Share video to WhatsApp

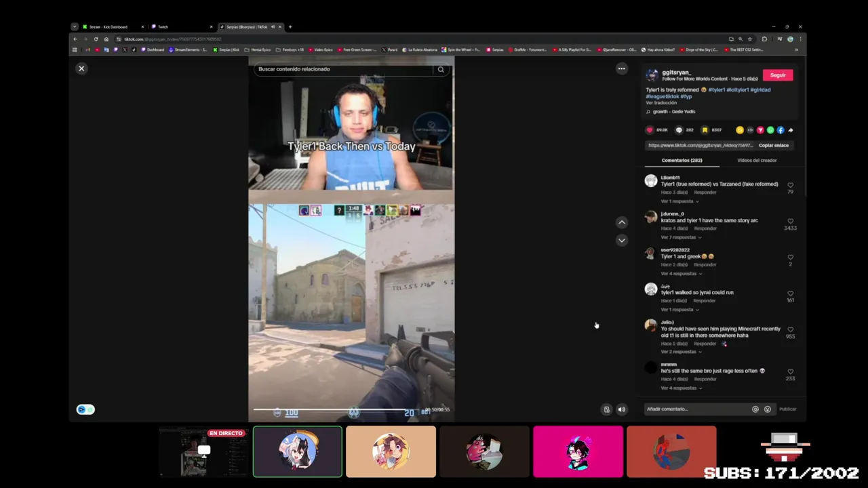click(x=770, y=130)
